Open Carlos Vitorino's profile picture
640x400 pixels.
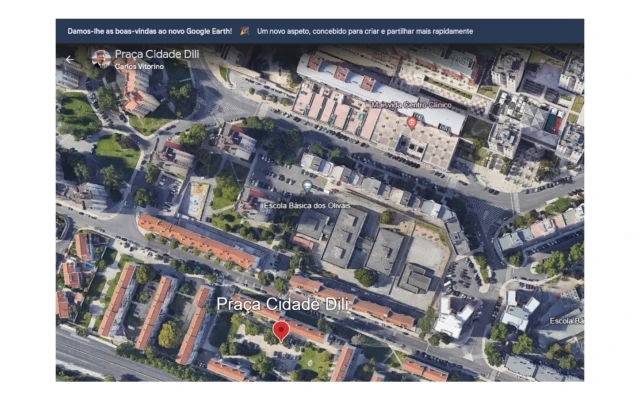click(x=101, y=59)
